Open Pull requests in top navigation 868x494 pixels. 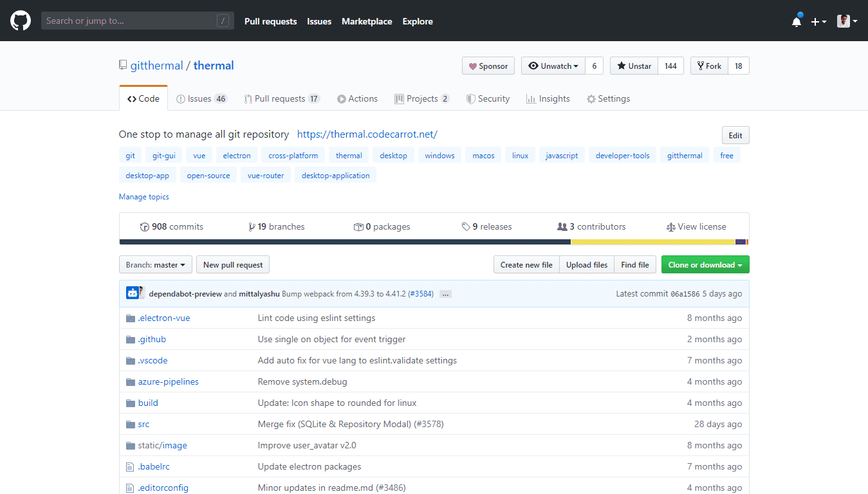click(x=270, y=21)
